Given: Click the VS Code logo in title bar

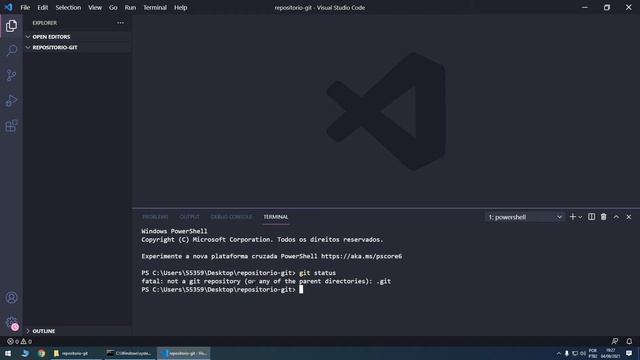Looking at the screenshot, I should (x=9, y=7).
